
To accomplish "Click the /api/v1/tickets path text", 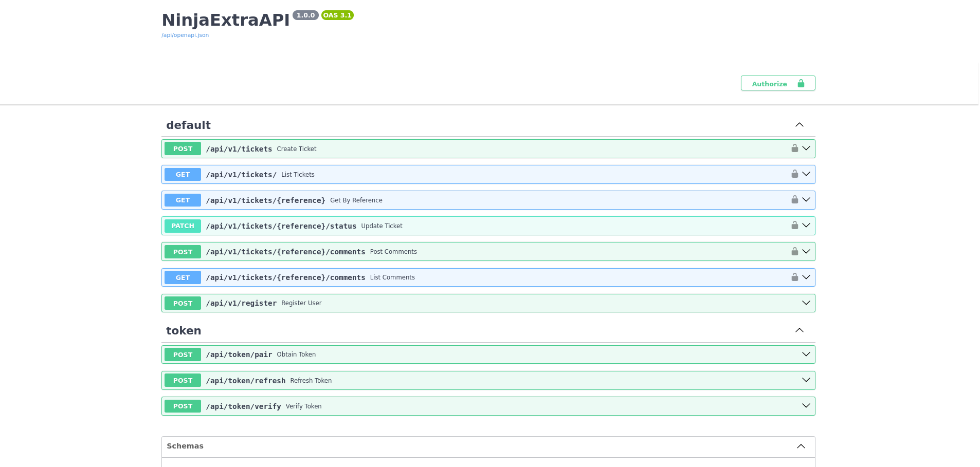I will (239, 149).
